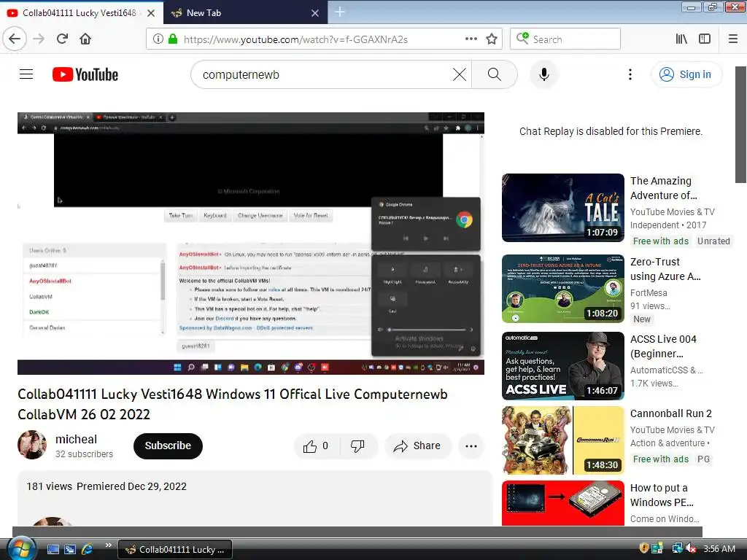
Task: Go to the YouTube home logo
Action: click(x=85, y=74)
